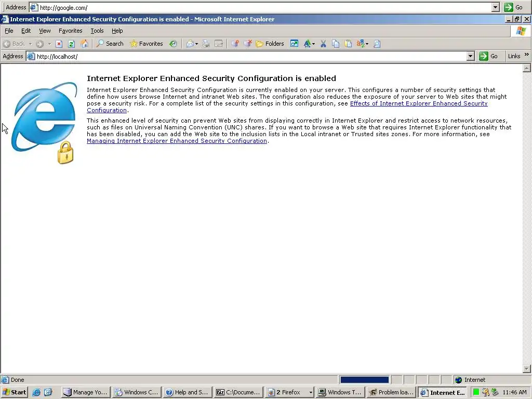This screenshot has height=399, width=532.
Task: Click the page scrollbar down arrow
Action: [x=527, y=368]
